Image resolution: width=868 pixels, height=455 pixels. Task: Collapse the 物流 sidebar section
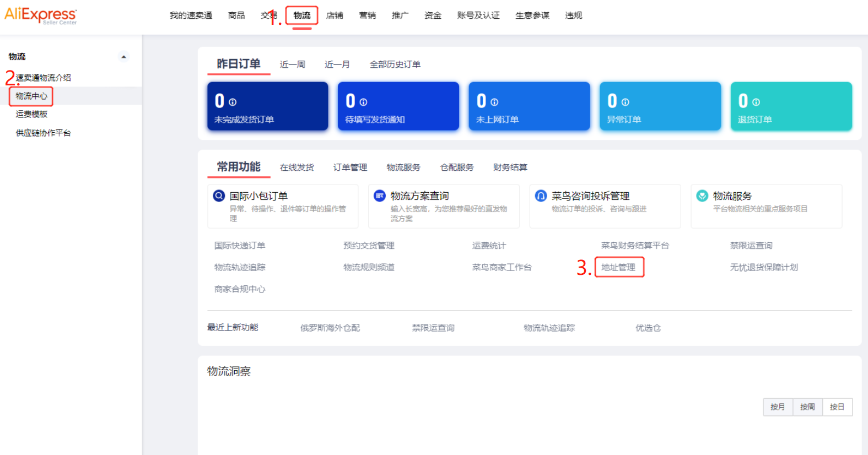click(123, 57)
